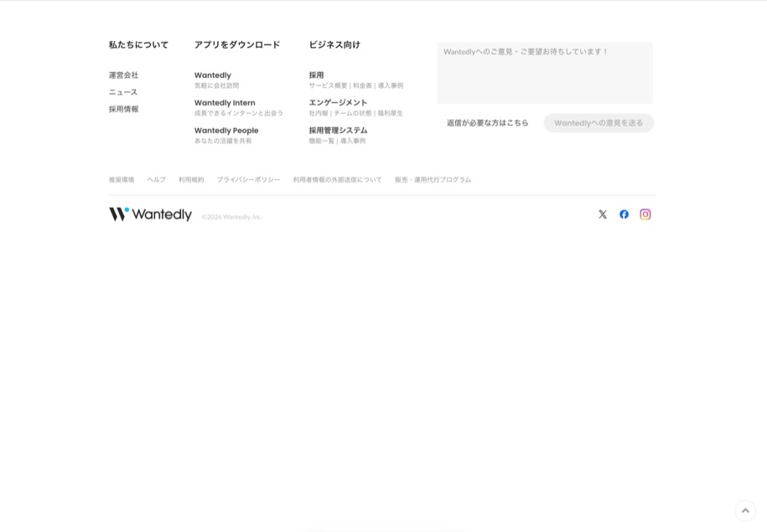The height and width of the screenshot is (532, 767).
Task: Open the 料金表 link
Action: [362, 85]
